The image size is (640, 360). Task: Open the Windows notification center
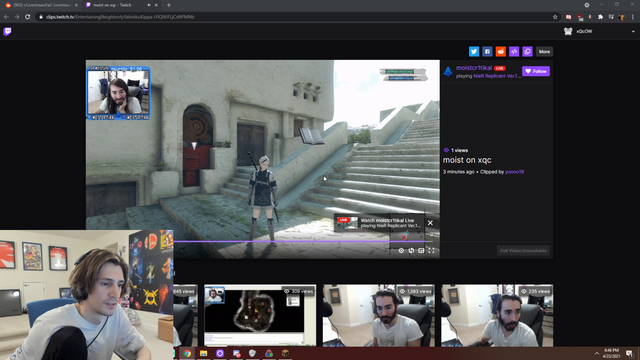coord(629,353)
